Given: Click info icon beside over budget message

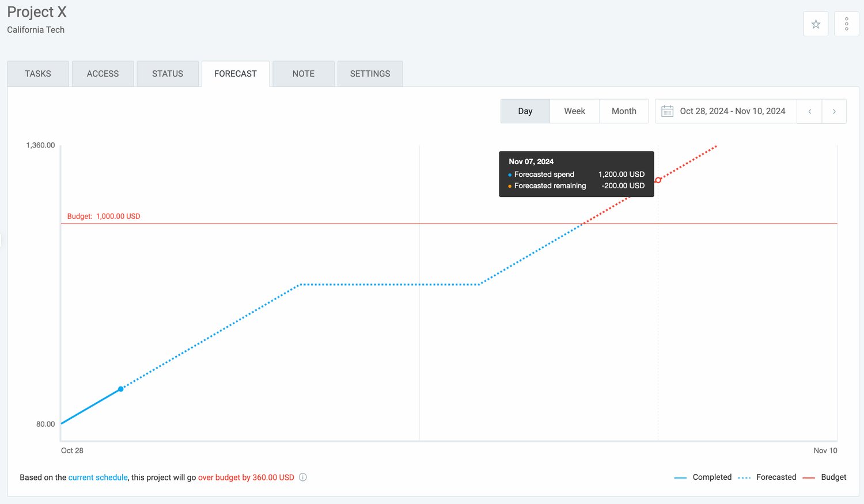Looking at the screenshot, I should click(x=303, y=477).
